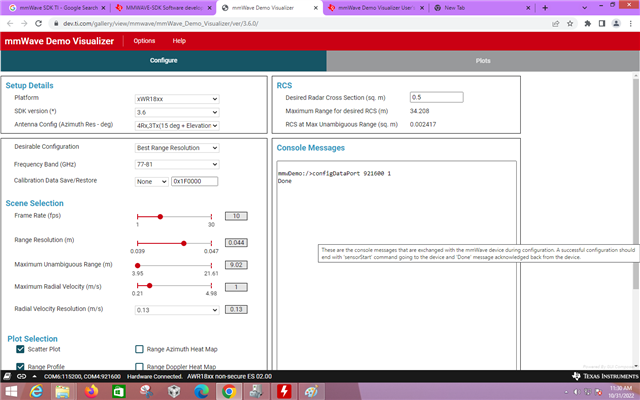Share this page icon in address bar
Image resolution: width=640 pixels, height=400 pixels.
click(x=556, y=24)
